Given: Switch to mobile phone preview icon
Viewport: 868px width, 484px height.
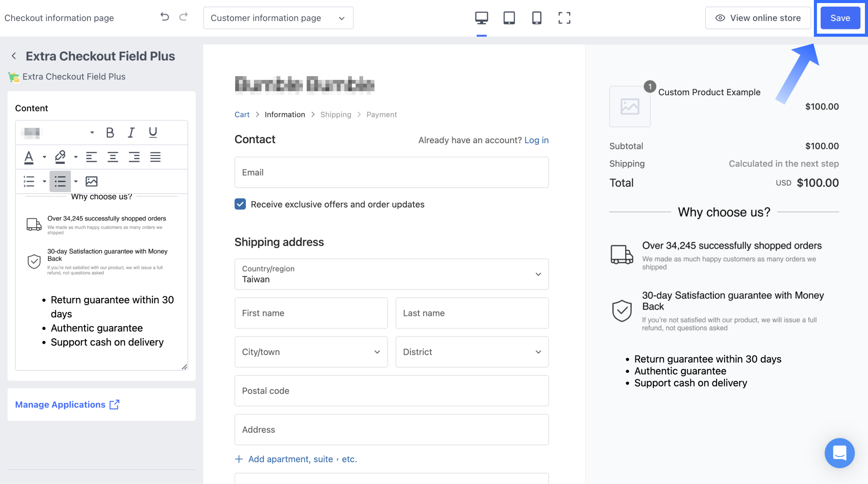Looking at the screenshot, I should (536, 18).
